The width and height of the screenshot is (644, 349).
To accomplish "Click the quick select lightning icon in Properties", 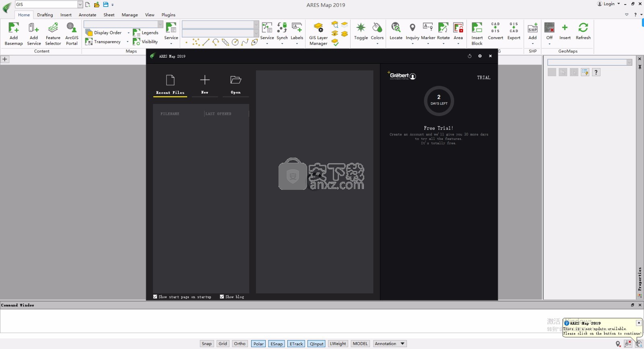I will coord(585,72).
